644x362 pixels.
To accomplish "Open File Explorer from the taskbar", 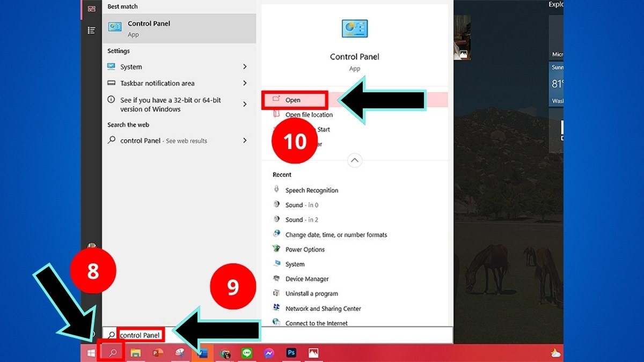I will 136,353.
